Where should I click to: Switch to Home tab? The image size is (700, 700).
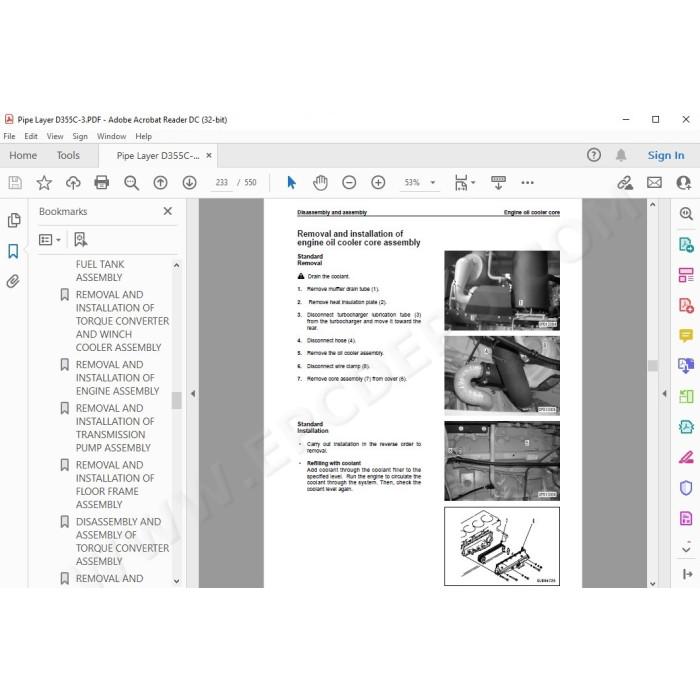pos(23,155)
